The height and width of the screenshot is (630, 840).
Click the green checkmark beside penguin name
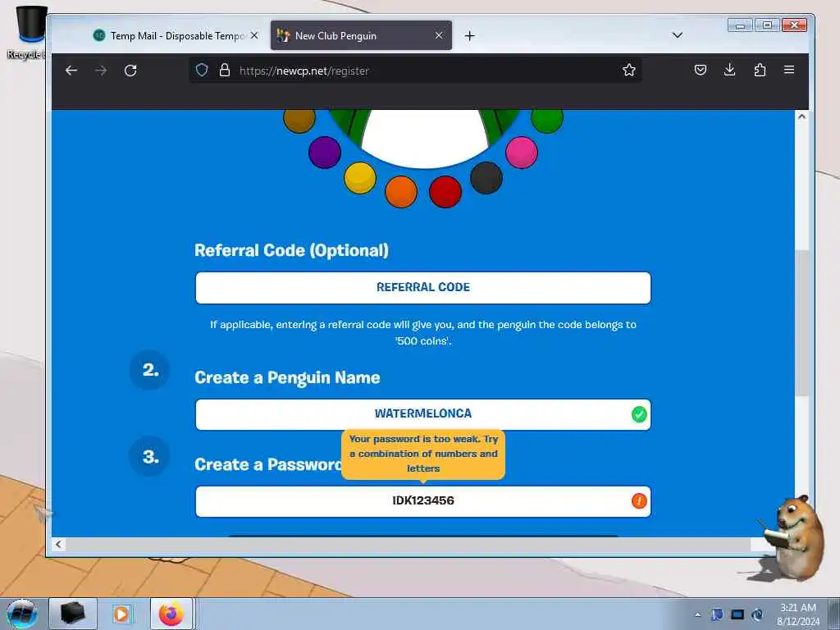tap(639, 414)
